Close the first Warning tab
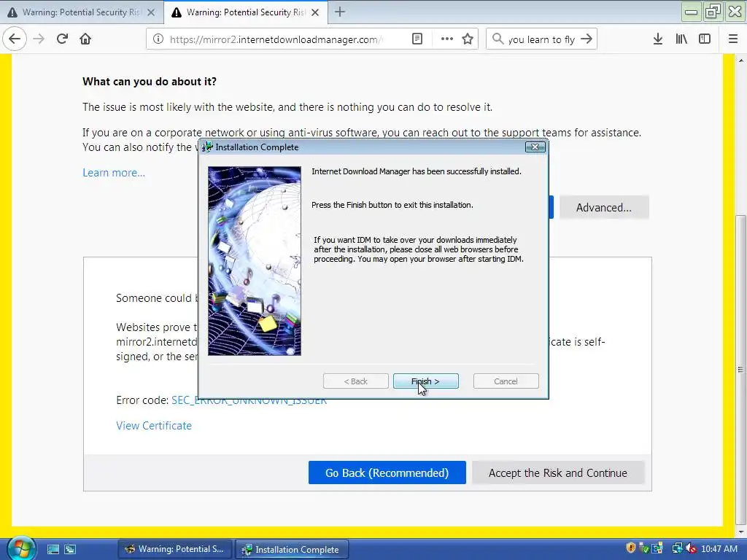The image size is (747, 560). pyautogui.click(x=151, y=12)
